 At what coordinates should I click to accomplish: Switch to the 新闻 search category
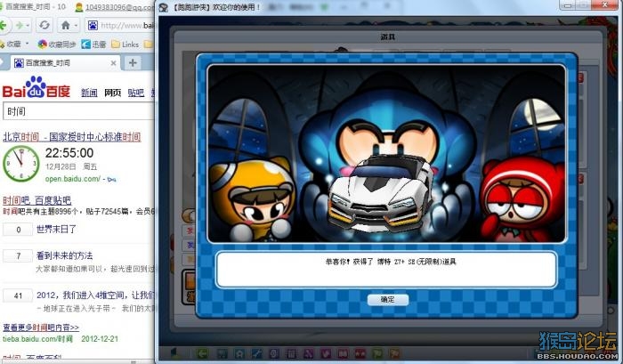(x=89, y=93)
